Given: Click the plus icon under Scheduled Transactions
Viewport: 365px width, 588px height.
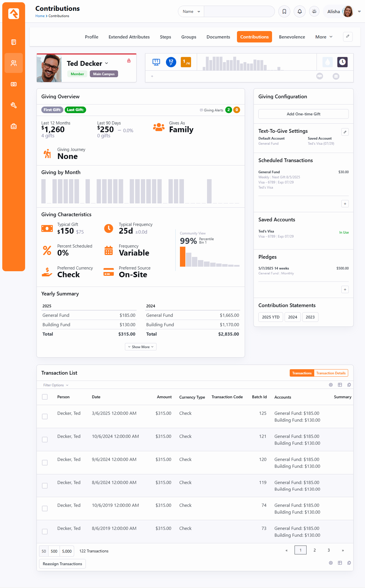Looking at the screenshot, I should click(x=345, y=204).
